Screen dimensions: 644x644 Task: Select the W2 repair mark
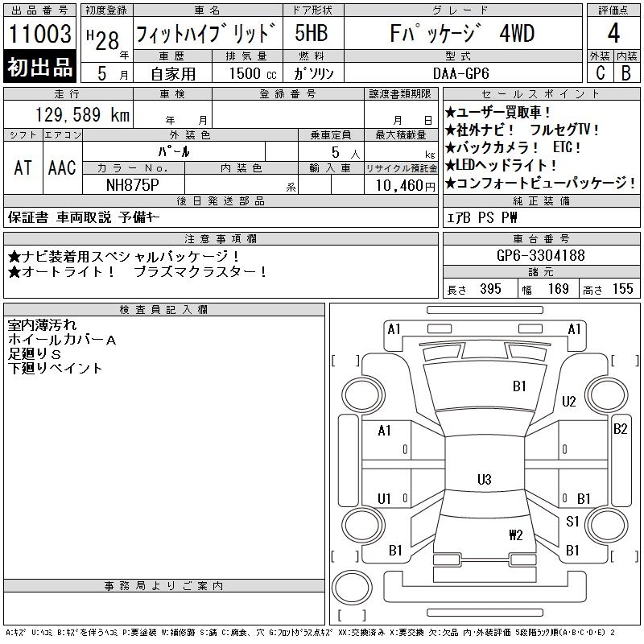coord(516,535)
